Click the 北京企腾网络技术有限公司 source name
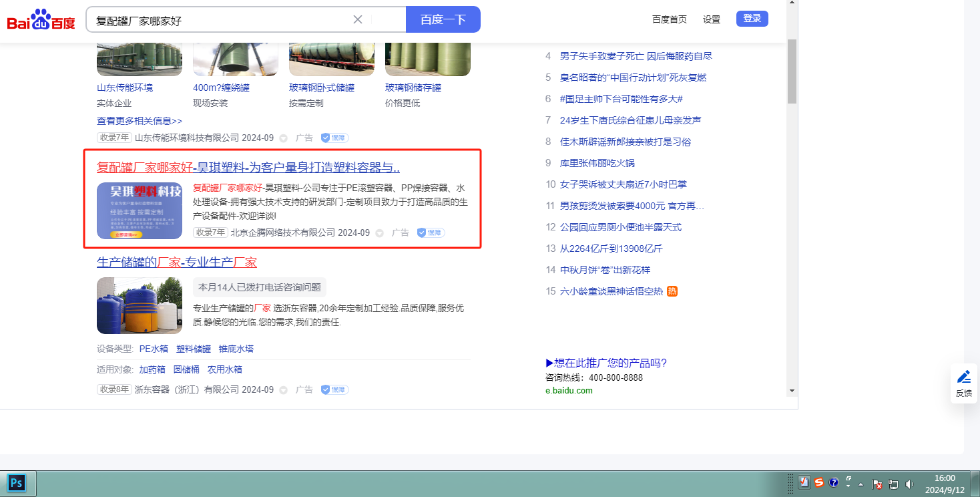Screen dimensions: 980x497 point(283,232)
